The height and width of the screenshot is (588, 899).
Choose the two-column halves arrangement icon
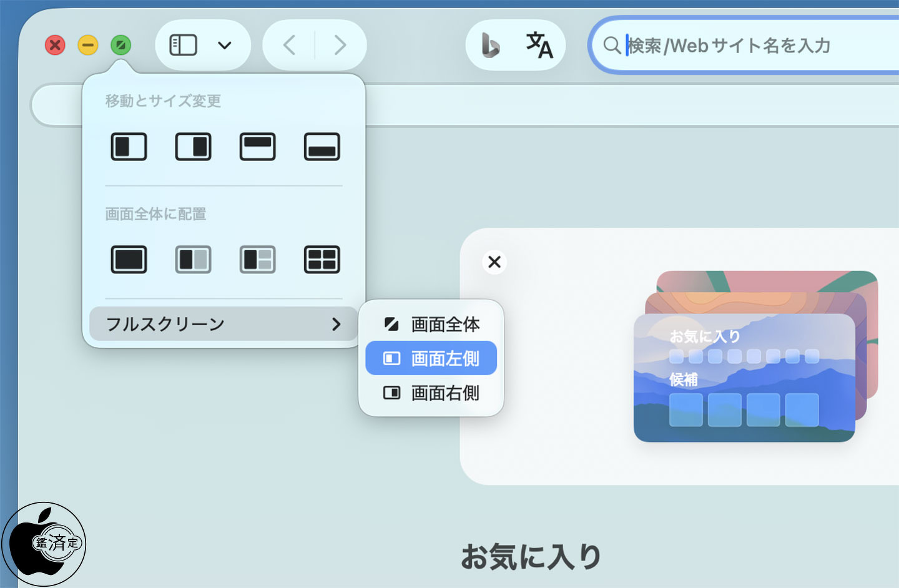click(x=193, y=260)
